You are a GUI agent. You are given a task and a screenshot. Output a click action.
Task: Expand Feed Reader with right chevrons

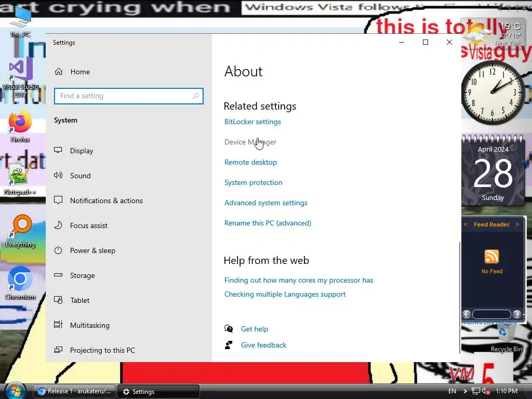[517, 224]
